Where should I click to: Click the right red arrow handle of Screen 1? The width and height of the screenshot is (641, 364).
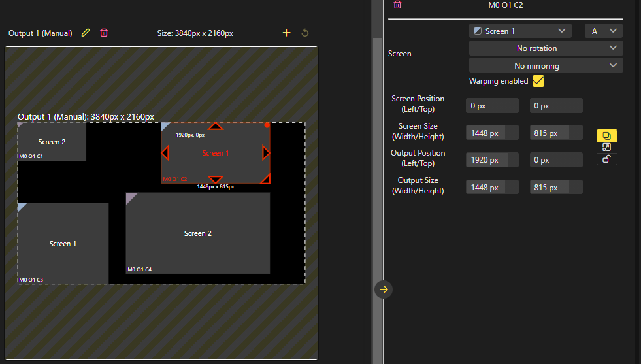click(x=266, y=153)
